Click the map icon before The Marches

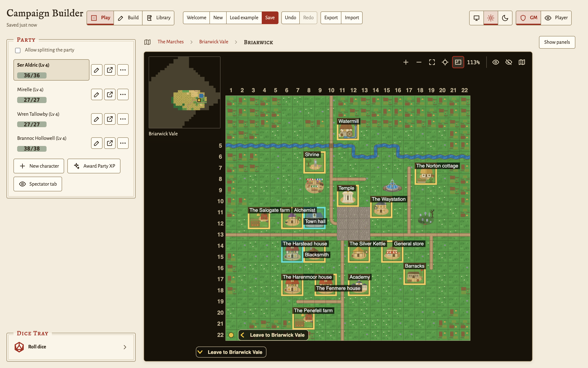click(x=147, y=42)
